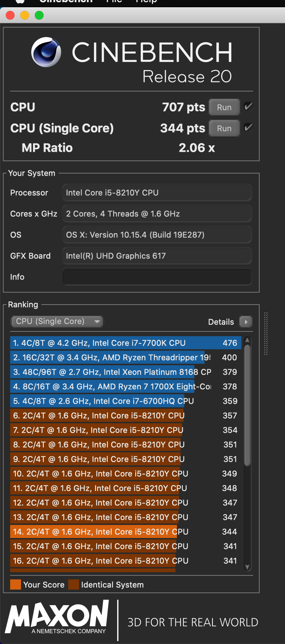The width and height of the screenshot is (285, 644).
Task: Select your score entry ranked 14th
Action: coord(123,532)
